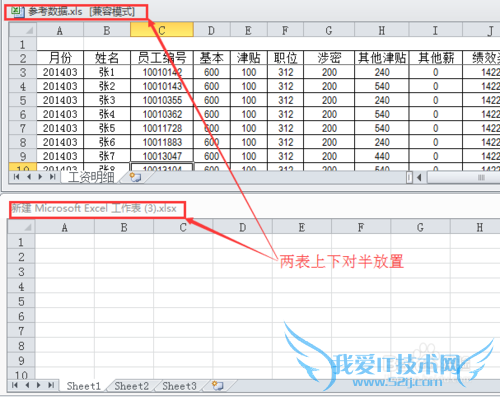500x397 pixels.
Task: Open the 工资明细 sheet tab
Action: [91, 177]
